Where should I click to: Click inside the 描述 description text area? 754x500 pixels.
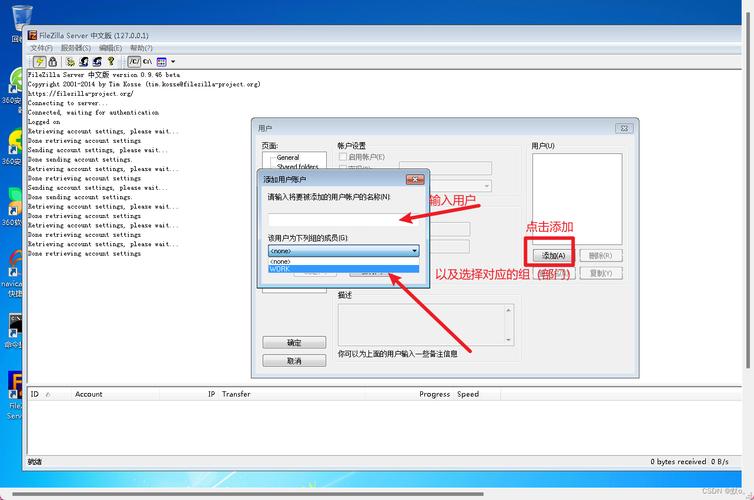click(422, 325)
